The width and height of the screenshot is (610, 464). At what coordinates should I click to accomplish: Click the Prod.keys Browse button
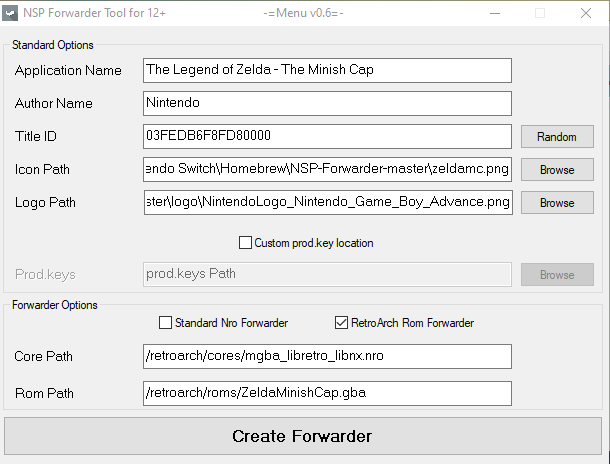[557, 275]
